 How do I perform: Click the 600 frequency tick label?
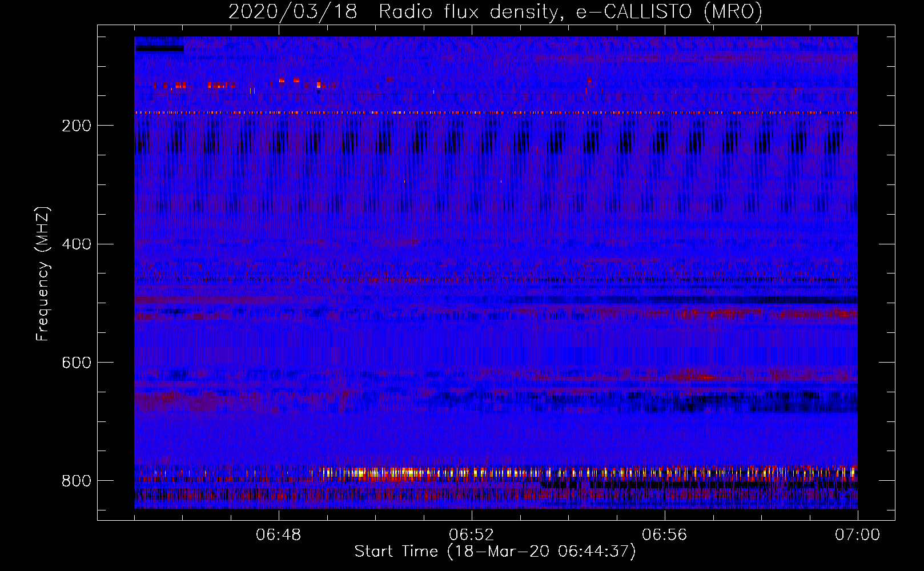click(x=77, y=363)
